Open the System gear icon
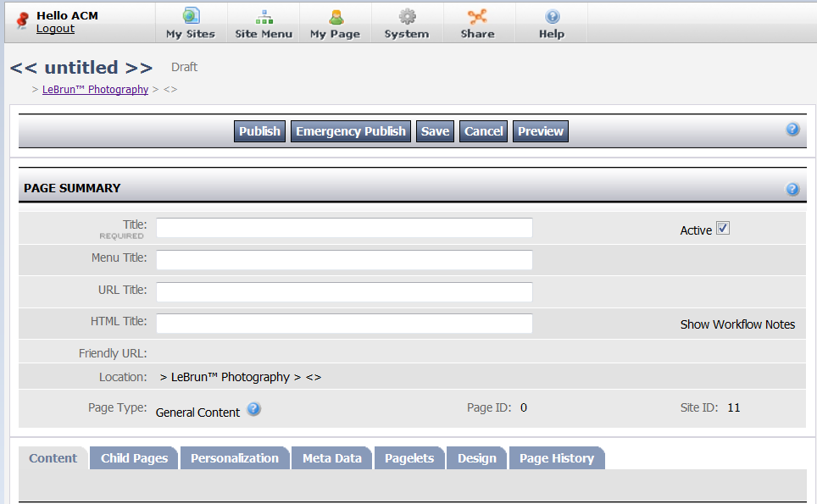 coord(407,16)
